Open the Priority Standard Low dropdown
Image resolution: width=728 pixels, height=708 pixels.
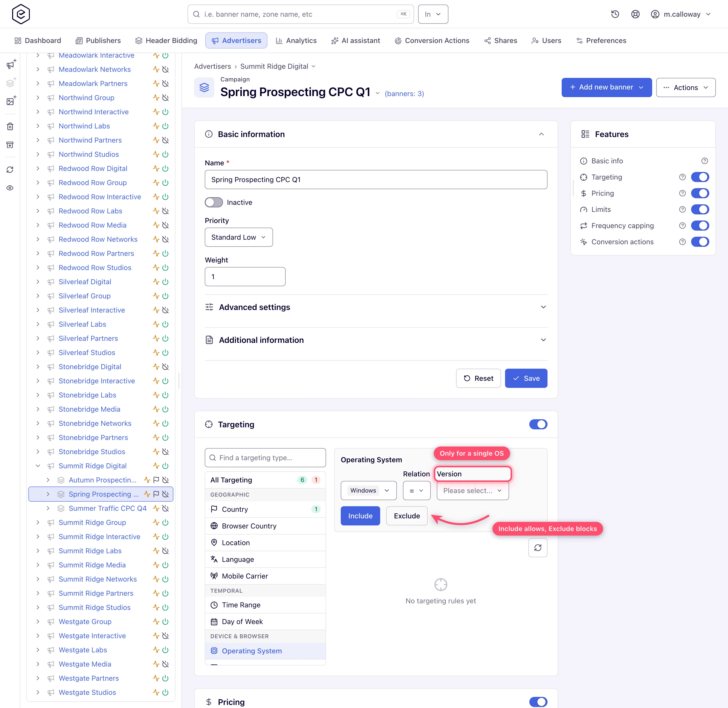(x=239, y=237)
